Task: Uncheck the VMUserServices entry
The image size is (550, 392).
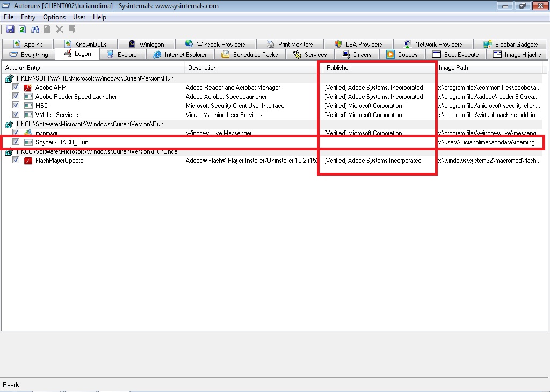Action: [16, 114]
